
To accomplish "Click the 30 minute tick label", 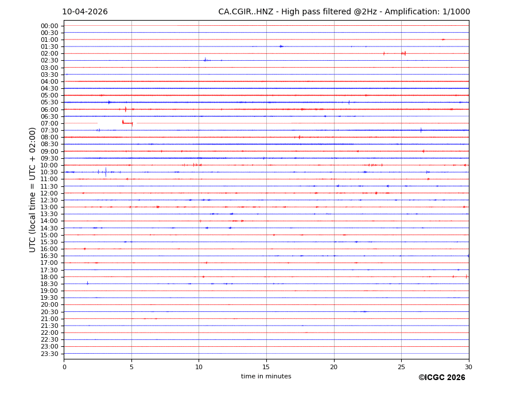I will pos(469,367).
